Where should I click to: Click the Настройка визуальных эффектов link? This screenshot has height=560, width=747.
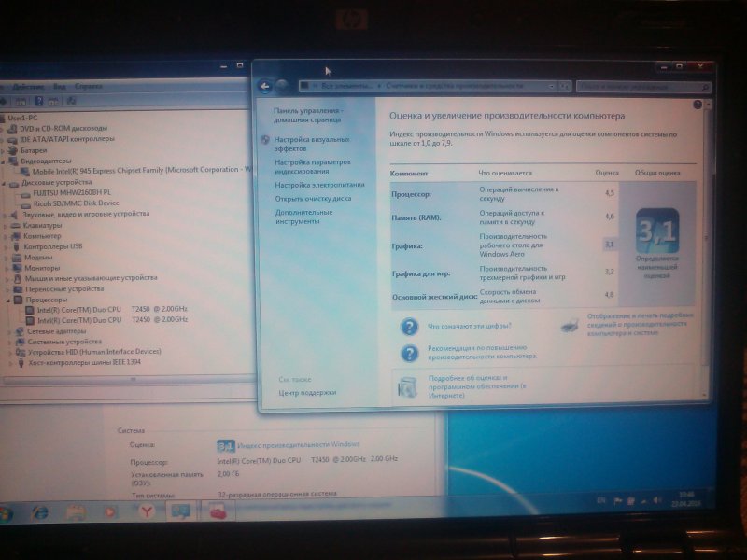pyautogui.click(x=311, y=143)
